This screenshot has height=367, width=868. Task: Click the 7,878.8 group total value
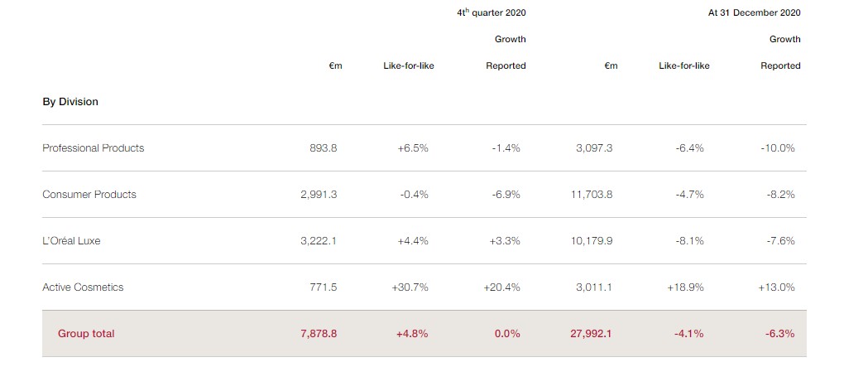pos(319,334)
